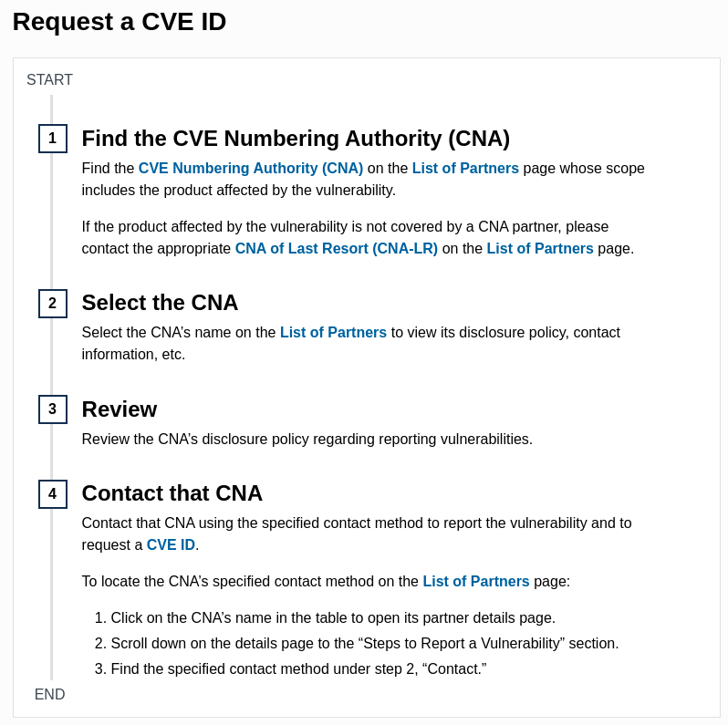Open List of Partners link before 'page whose scope'
This screenshot has width=728, height=725.
(x=465, y=169)
